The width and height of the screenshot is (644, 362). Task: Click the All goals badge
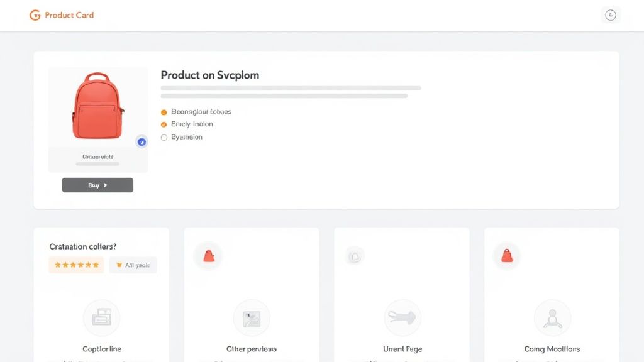[133, 265]
